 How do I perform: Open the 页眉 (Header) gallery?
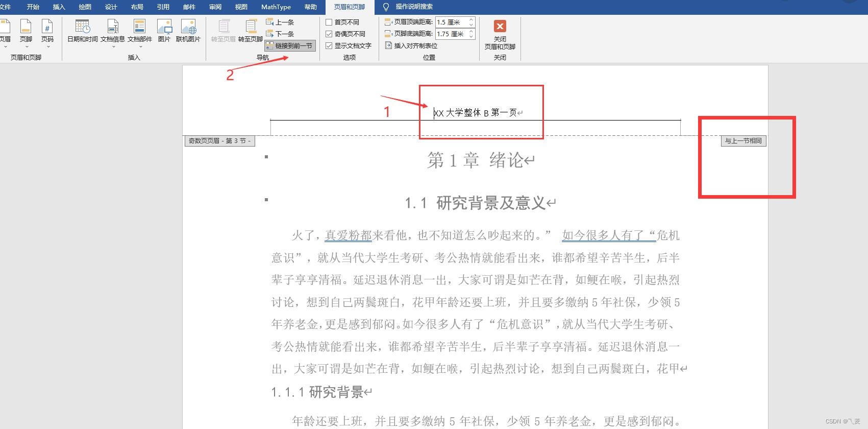tap(5, 33)
